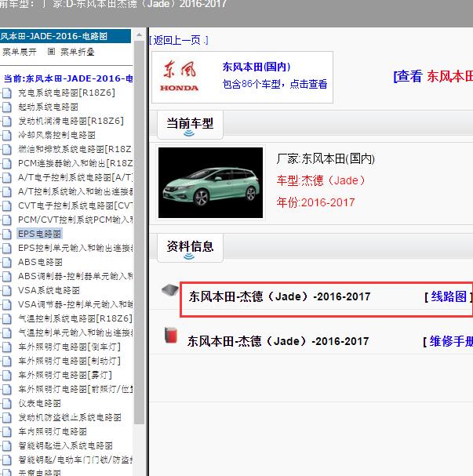Collapse the tree menu with 菜单折叠
Image resolution: width=473 pixels, height=476 pixels.
[78, 52]
